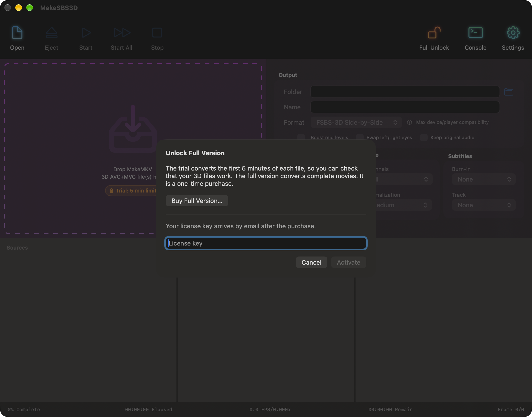Image resolution: width=532 pixels, height=417 pixels.
Task: Open the Format FSBS-3D Side-by-Side dropdown
Action: tap(356, 122)
